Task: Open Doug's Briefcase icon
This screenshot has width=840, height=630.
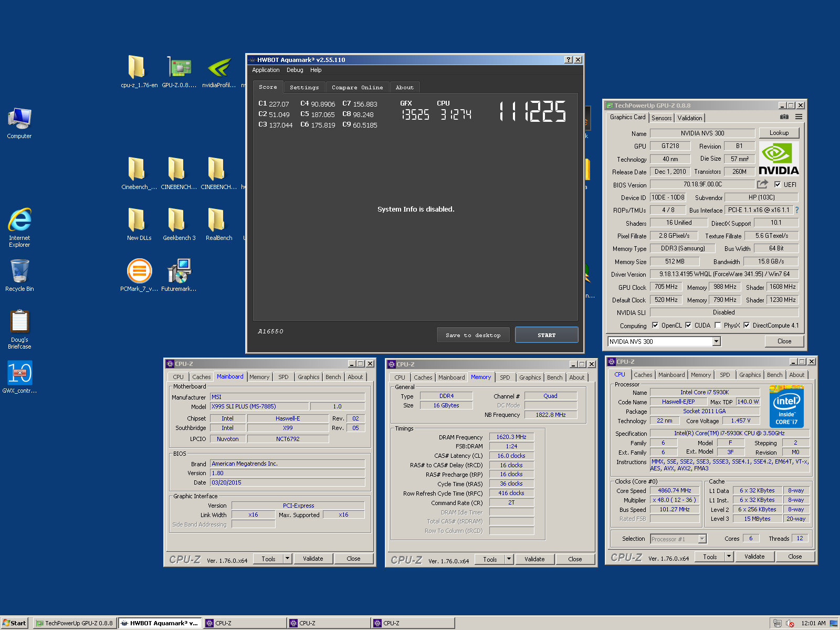Action: (19, 329)
